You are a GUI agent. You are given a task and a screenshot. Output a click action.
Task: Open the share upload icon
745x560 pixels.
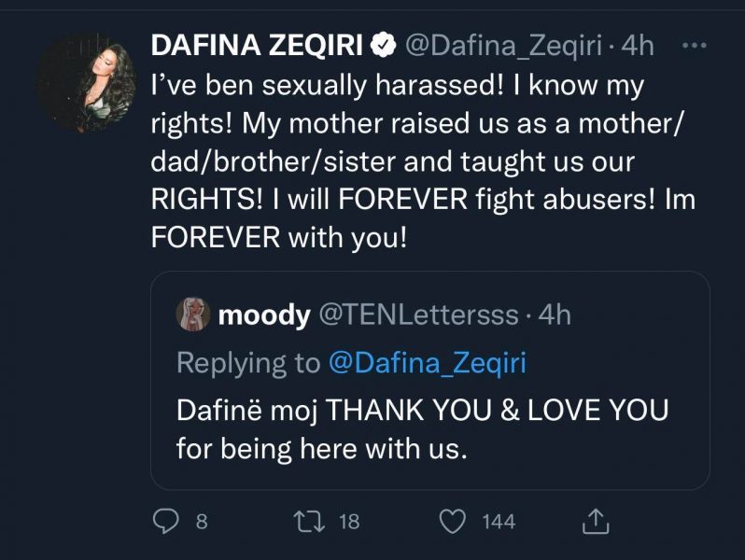click(597, 521)
